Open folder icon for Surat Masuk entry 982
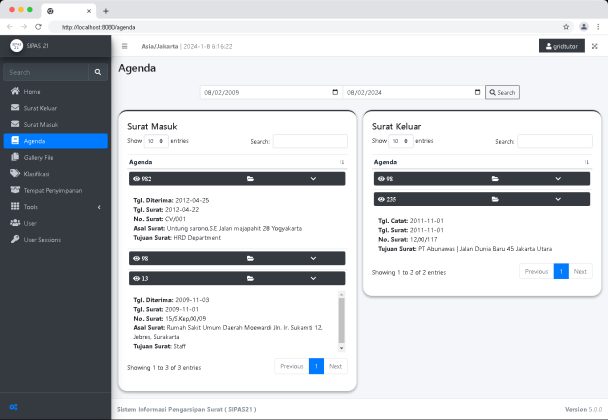The height and width of the screenshot is (420, 608). click(x=250, y=178)
